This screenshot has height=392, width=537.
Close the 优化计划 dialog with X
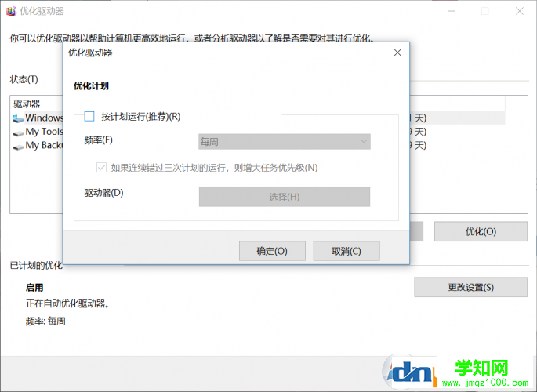pos(397,53)
